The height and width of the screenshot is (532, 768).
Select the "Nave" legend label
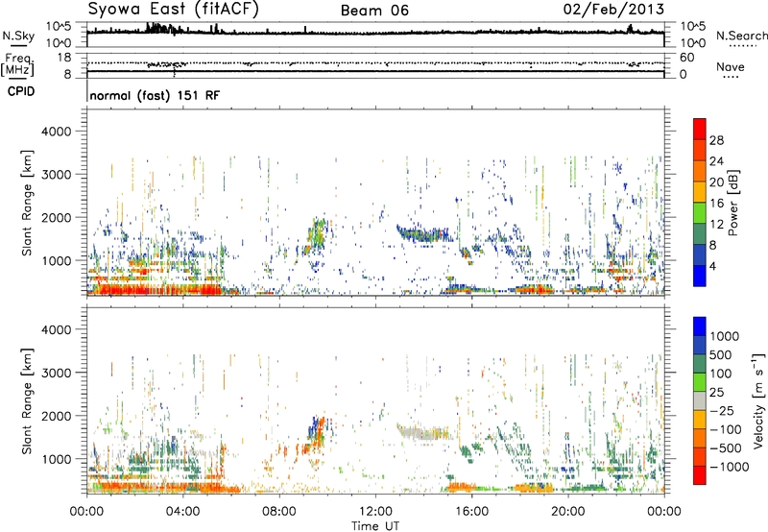click(730, 66)
